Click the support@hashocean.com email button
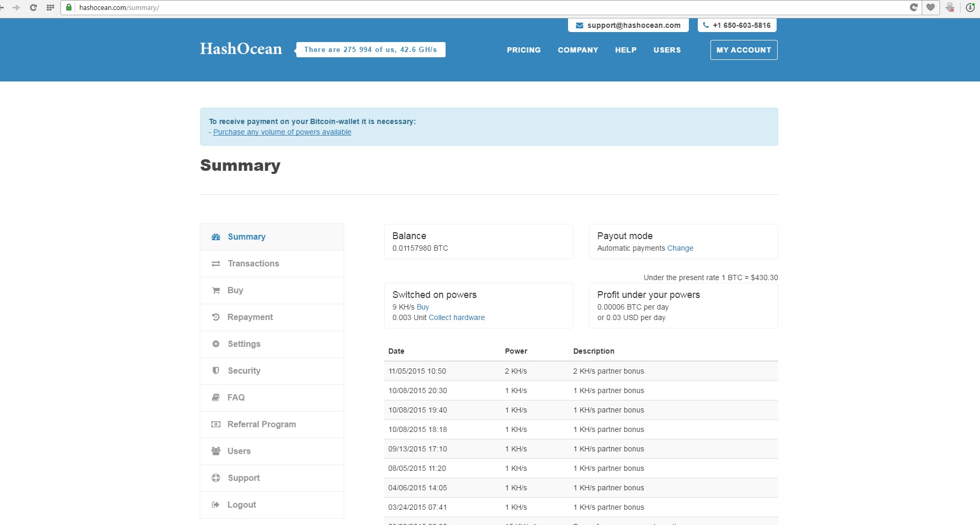Screen dimensions: 980x525 pos(628,25)
